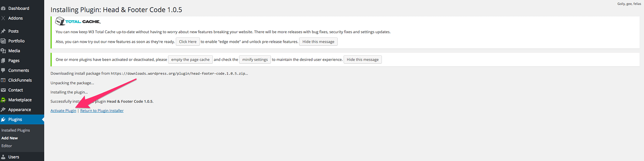Click the W3 Total Cache logo

pos(78,21)
